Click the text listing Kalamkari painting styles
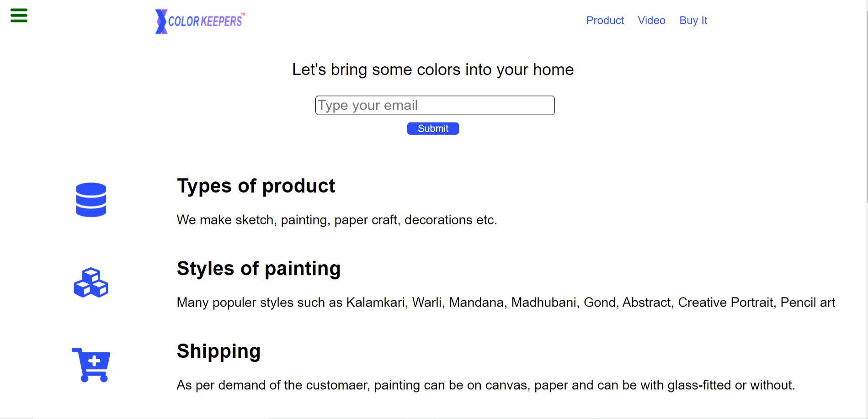The width and height of the screenshot is (868, 419). click(506, 302)
